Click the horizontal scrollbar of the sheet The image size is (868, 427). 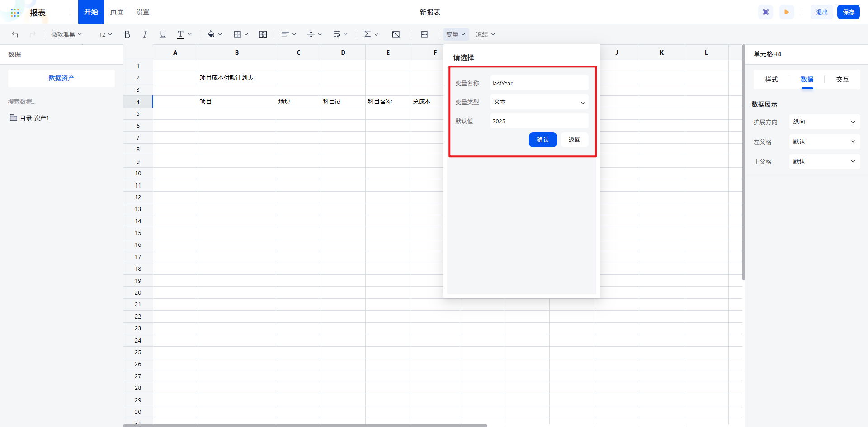305,425
